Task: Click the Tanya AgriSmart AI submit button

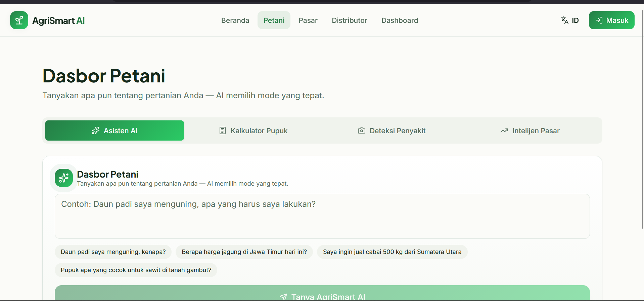Action: click(322, 293)
